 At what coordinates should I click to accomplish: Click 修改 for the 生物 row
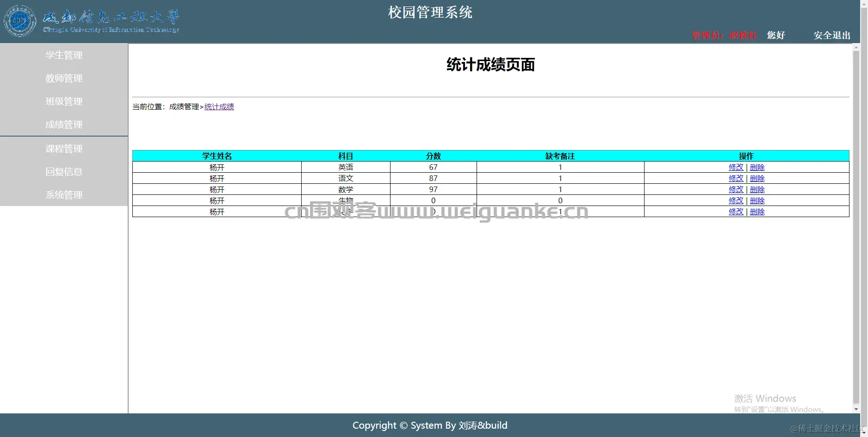(x=736, y=200)
